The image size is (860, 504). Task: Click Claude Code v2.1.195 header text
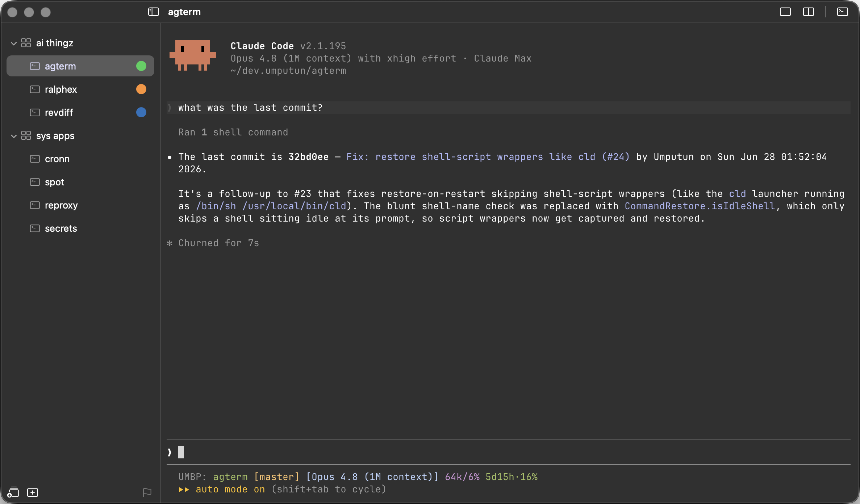288,46
